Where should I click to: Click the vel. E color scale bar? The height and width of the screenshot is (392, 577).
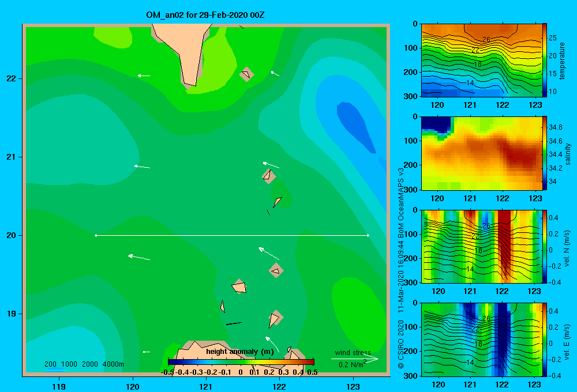(545, 339)
